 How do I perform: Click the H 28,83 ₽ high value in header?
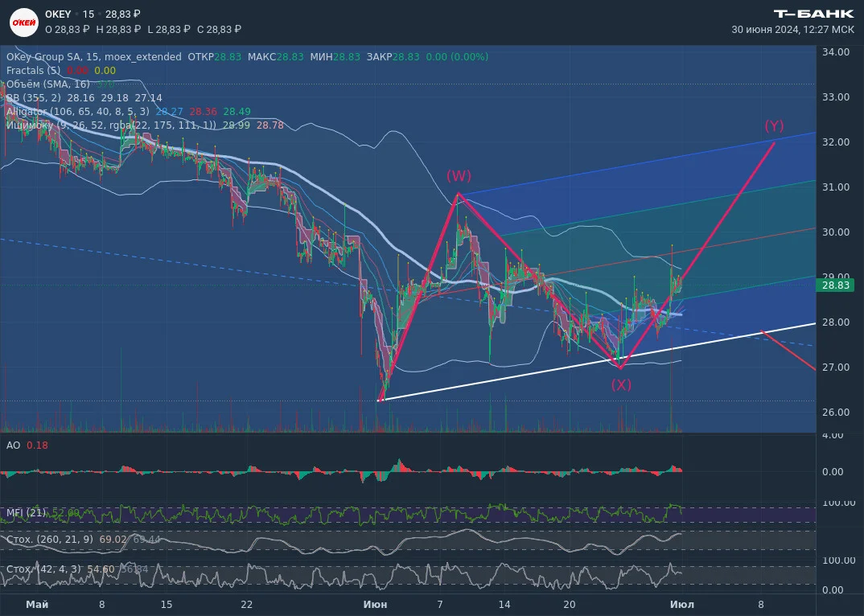click(x=118, y=29)
